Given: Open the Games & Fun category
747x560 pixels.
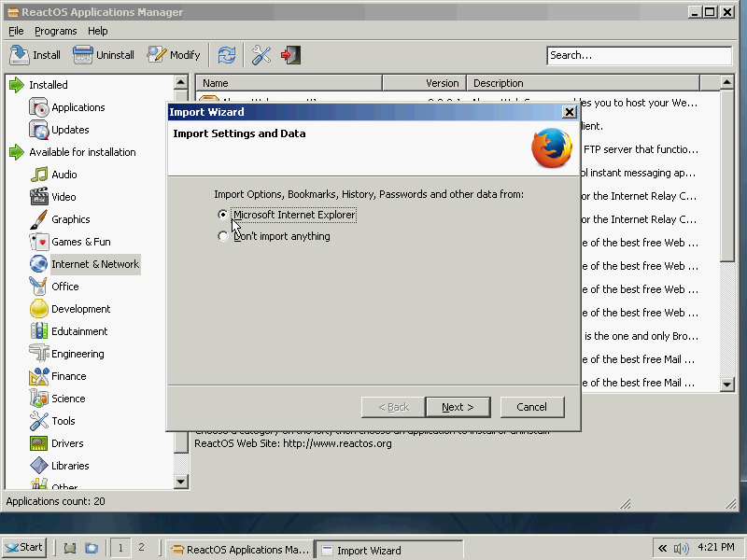Looking at the screenshot, I should (80, 242).
